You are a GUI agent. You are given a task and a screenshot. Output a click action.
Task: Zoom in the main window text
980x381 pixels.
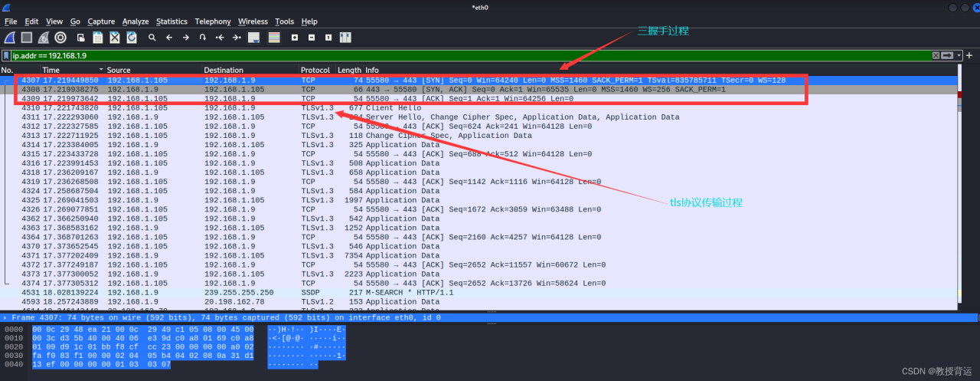click(295, 37)
